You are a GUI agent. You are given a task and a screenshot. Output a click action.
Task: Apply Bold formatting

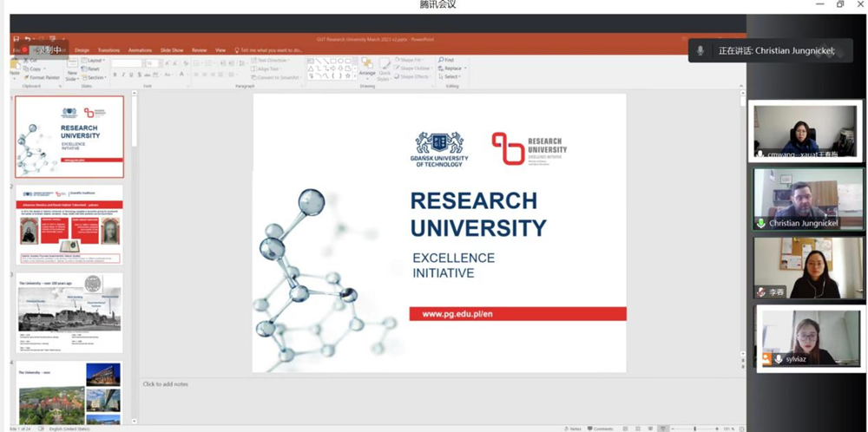(115, 75)
